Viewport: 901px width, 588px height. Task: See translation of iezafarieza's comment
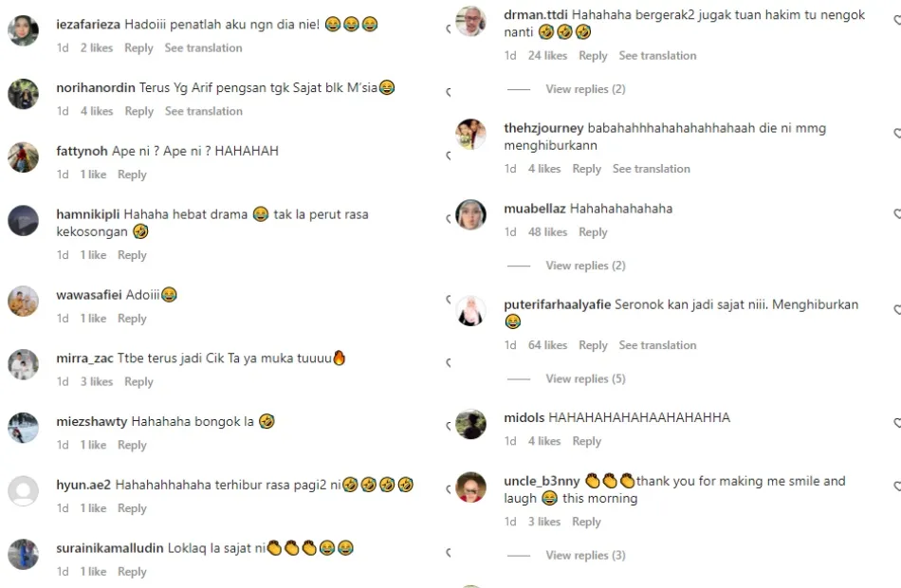(203, 47)
